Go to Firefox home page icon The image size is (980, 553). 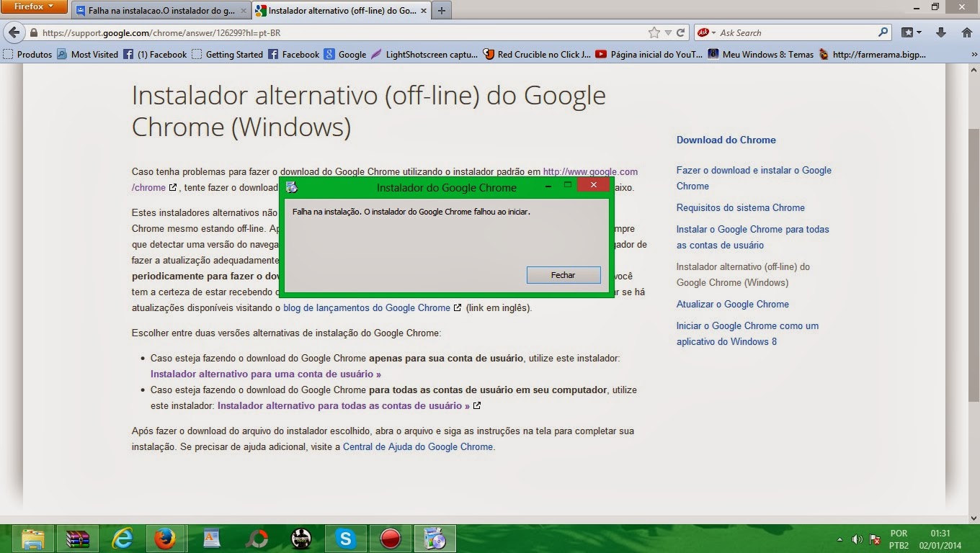tap(967, 32)
